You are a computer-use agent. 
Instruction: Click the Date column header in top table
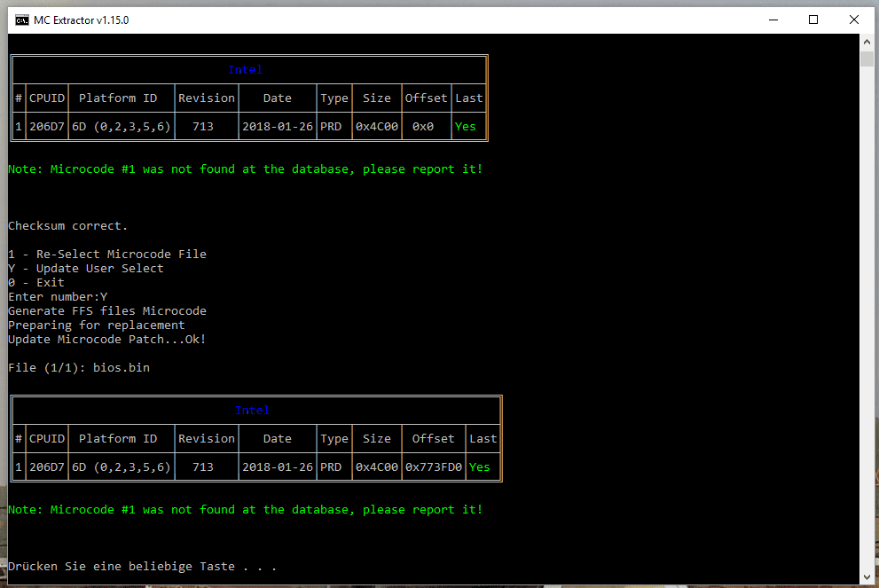point(278,98)
